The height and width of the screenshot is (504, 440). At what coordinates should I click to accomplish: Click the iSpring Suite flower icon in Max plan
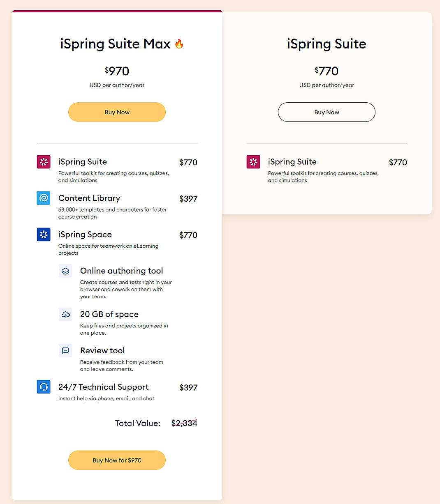[44, 162]
